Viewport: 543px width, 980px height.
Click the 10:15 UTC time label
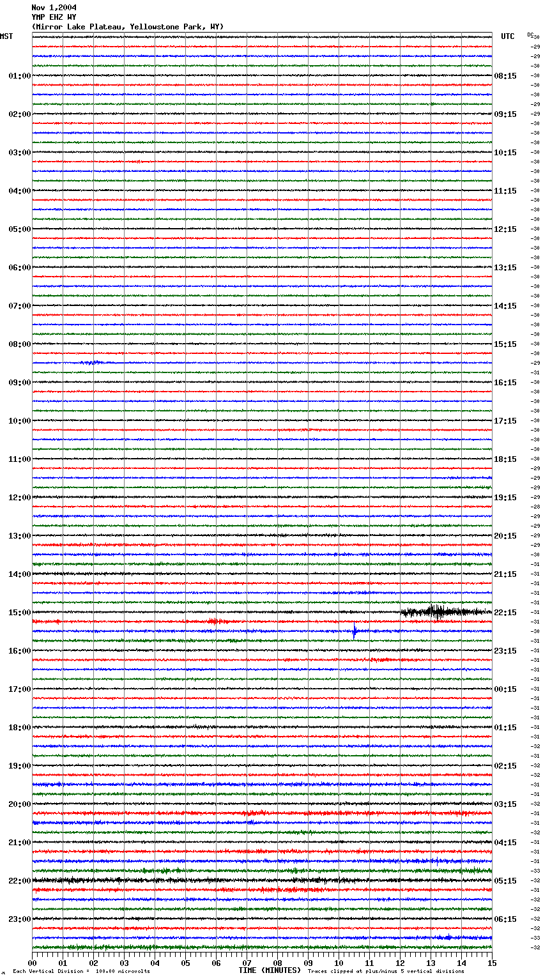coord(505,153)
